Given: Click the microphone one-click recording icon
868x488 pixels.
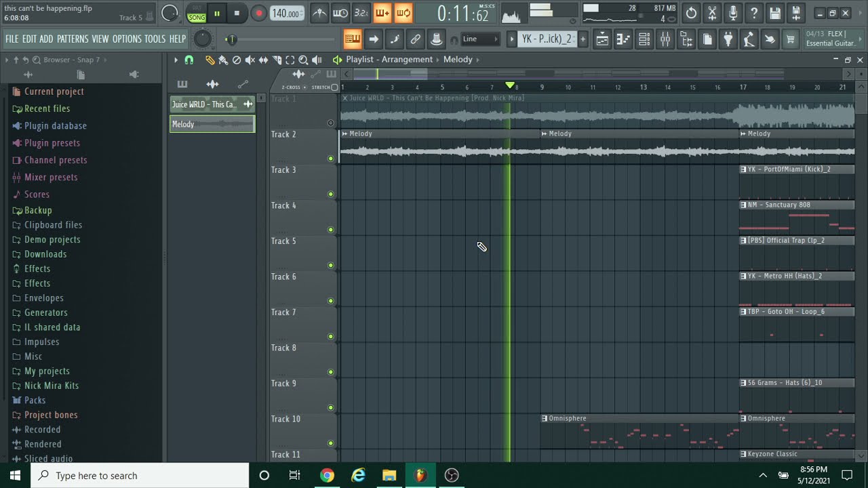Looking at the screenshot, I should pyautogui.click(x=733, y=13).
